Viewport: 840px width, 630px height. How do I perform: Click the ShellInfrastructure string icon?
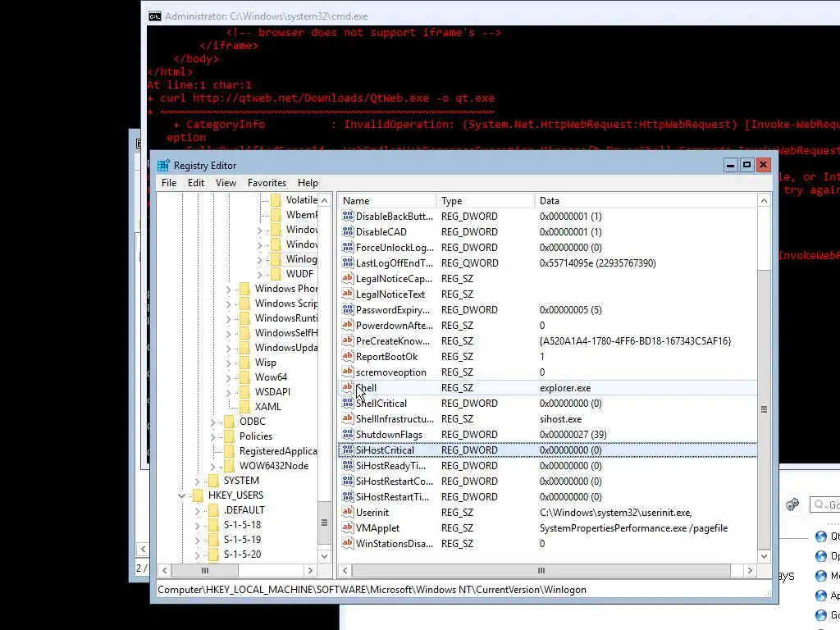click(348, 418)
